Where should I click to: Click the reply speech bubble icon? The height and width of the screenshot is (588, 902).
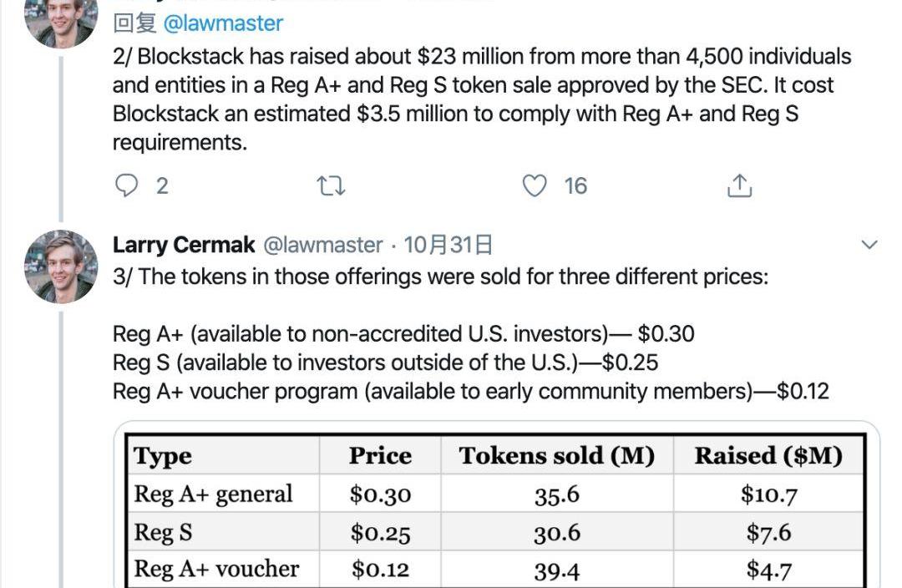coord(126,185)
